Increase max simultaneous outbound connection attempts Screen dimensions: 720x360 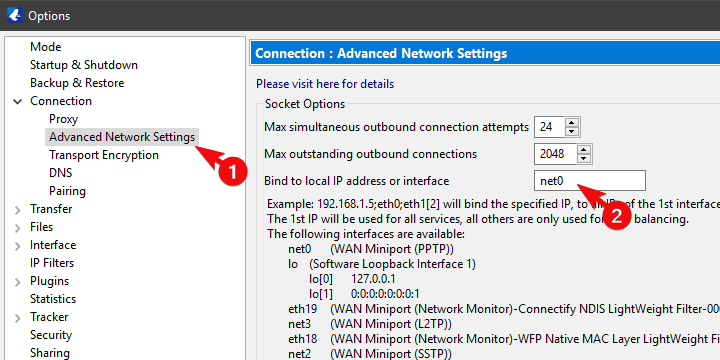tap(571, 122)
